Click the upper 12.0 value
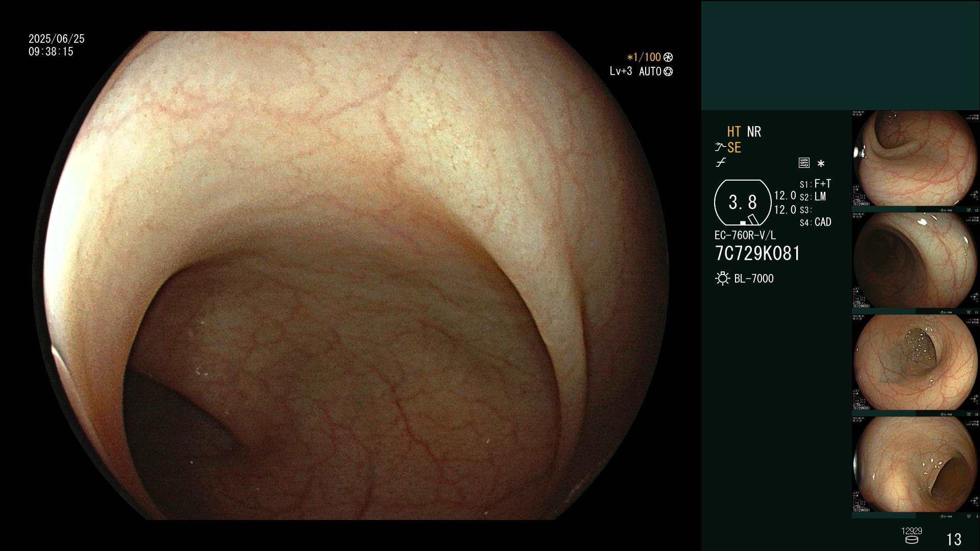Image resolution: width=980 pixels, height=551 pixels. point(785,196)
